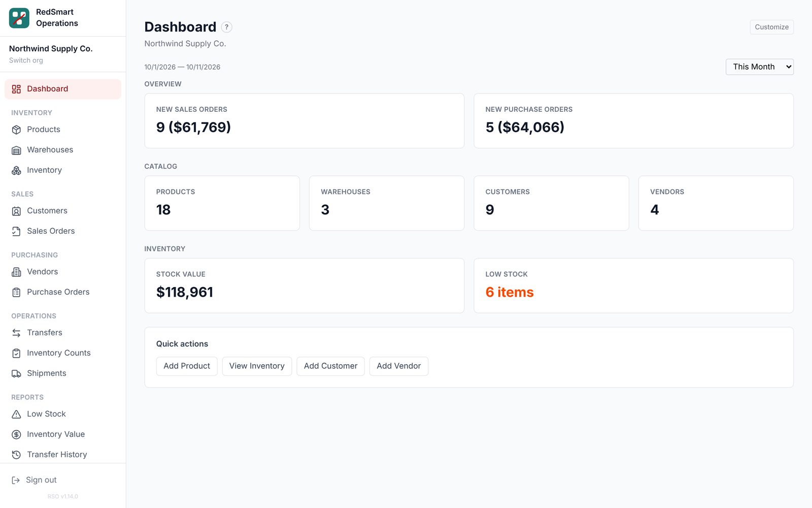Screen dimensions: 812x508
Task: Click the Inventory Value dollar icon
Action: pyautogui.click(x=16, y=434)
